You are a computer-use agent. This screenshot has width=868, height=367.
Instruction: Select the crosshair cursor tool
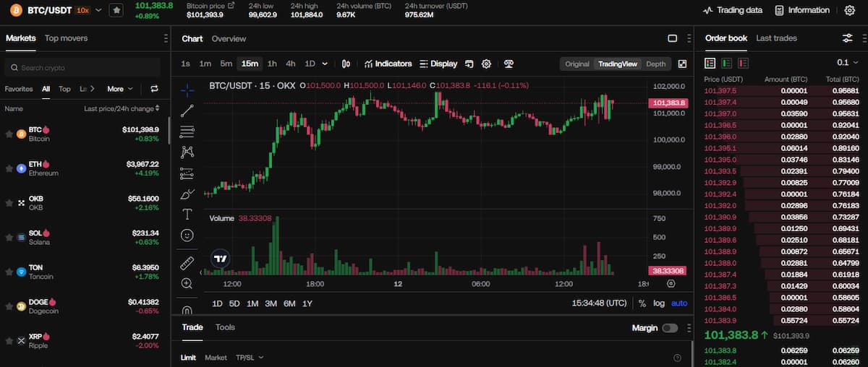click(187, 90)
